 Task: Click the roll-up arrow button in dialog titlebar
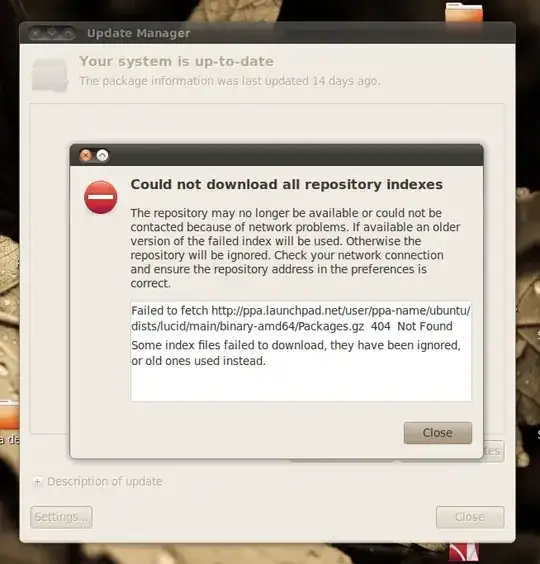pyautogui.click(x=103, y=155)
